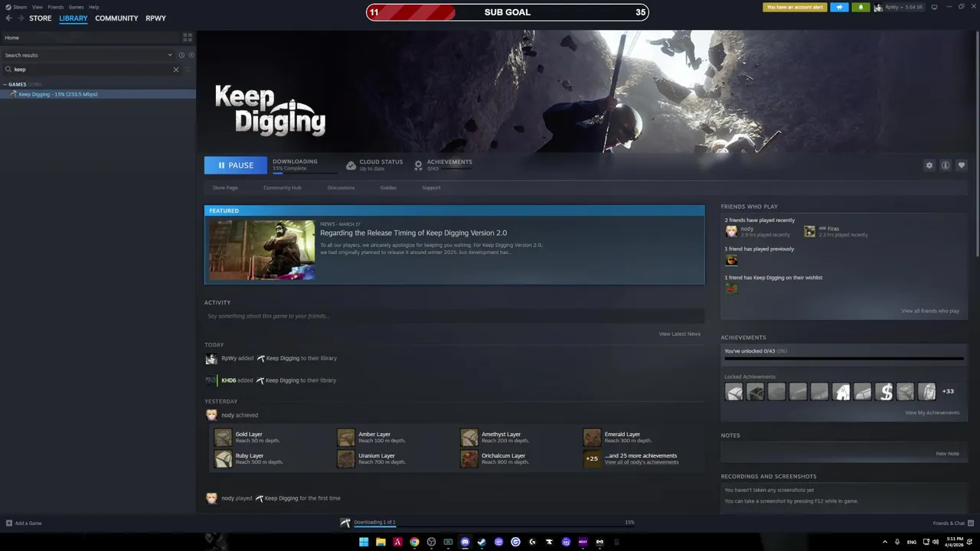Open nody's friend avatar in Friends Who Play
980x551 pixels.
[x=731, y=231]
